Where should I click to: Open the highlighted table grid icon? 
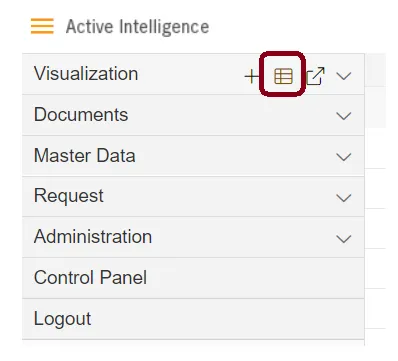[x=283, y=76]
